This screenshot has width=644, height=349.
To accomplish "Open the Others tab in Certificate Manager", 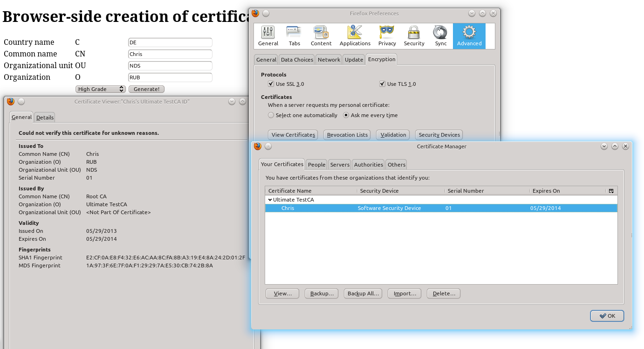I will click(397, 165).
